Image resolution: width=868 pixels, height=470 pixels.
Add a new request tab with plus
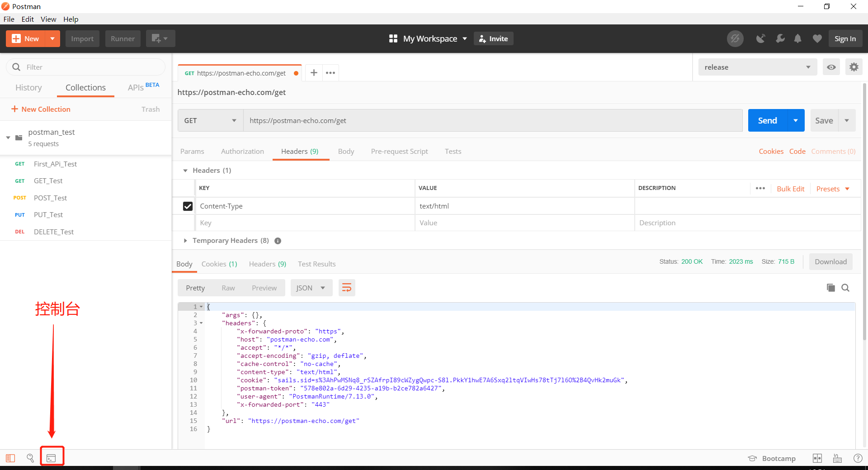click(314, 72)
